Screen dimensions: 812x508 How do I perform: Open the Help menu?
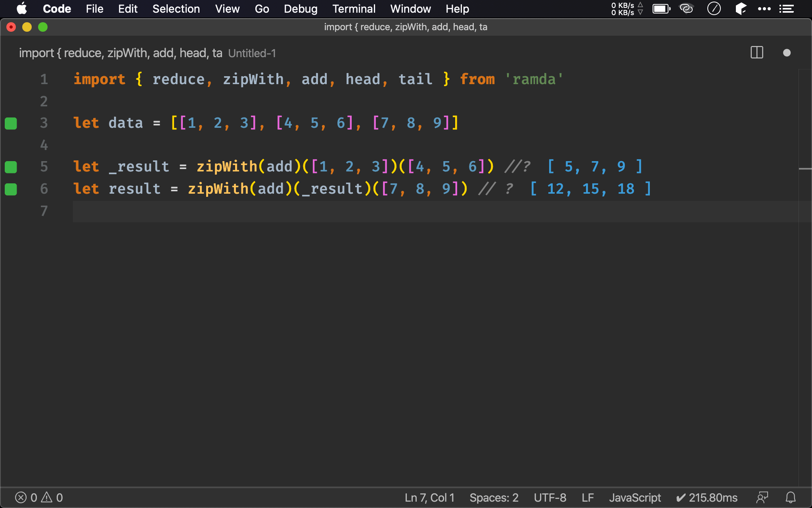[457, 9]
